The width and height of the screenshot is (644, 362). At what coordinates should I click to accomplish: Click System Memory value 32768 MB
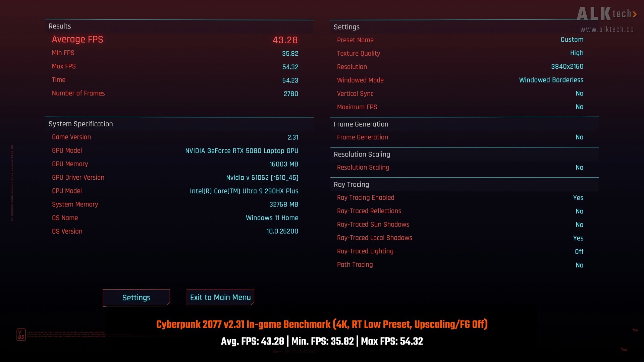coord(284,204)
